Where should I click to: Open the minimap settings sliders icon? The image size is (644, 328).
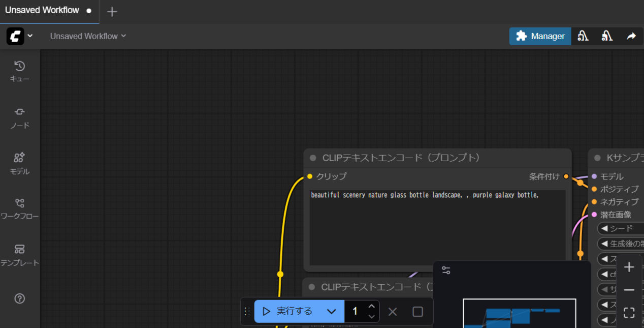(446, 271)
